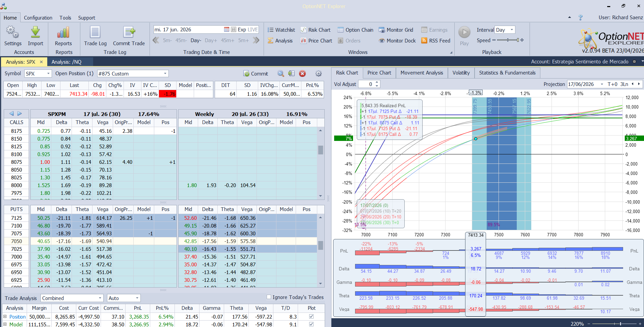Click the jump-to-time icon beside Exp
Viewport: 644px width, 327px height.
(x=234, y=29)
